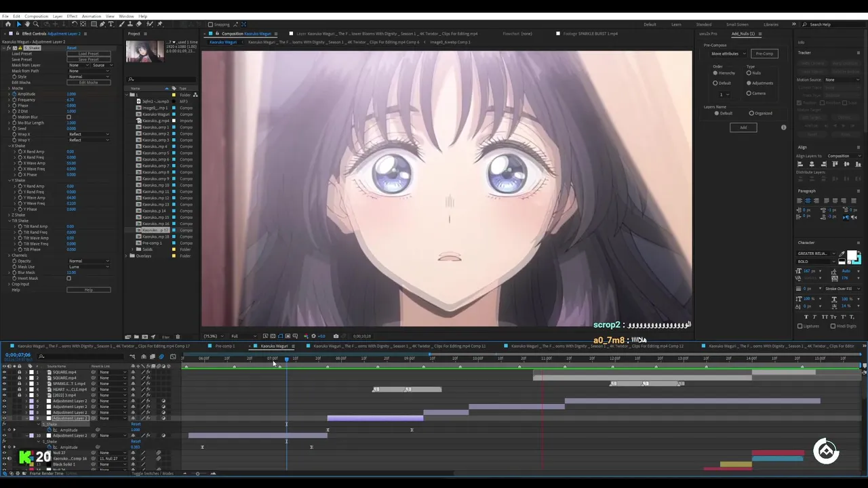Expand layer 6 Adjustment Layer 2 twirl arrow

coord(26,401)
